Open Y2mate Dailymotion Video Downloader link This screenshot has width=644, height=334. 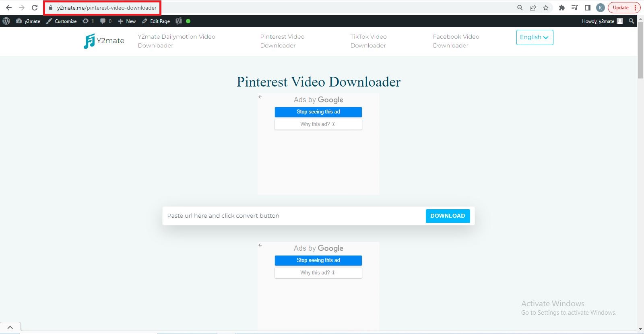pos(177,41)
